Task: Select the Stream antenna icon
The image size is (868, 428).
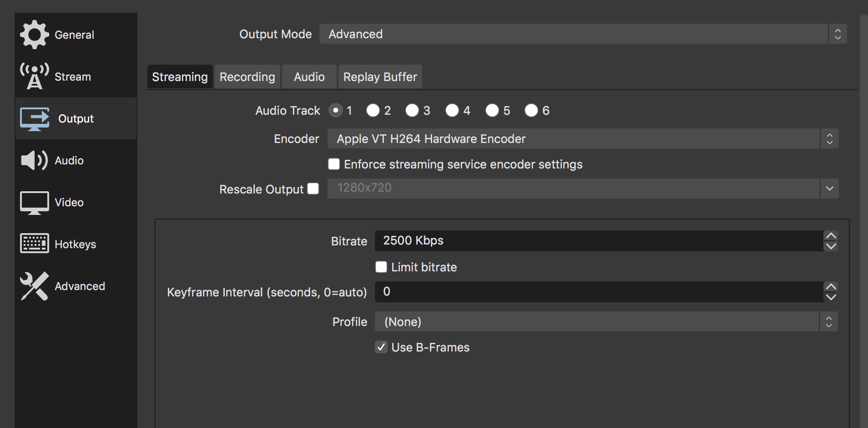Action: click(34, 76)
